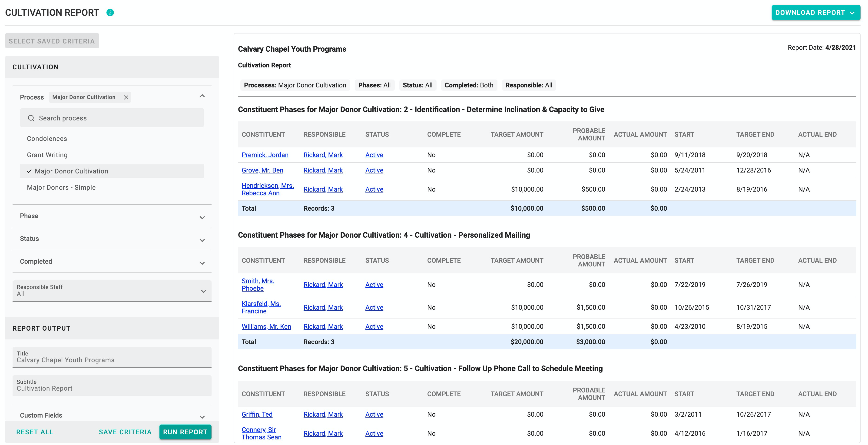Open the Responsible Staff dropdown
The image size is (868, 445).
tap(112, 291)
